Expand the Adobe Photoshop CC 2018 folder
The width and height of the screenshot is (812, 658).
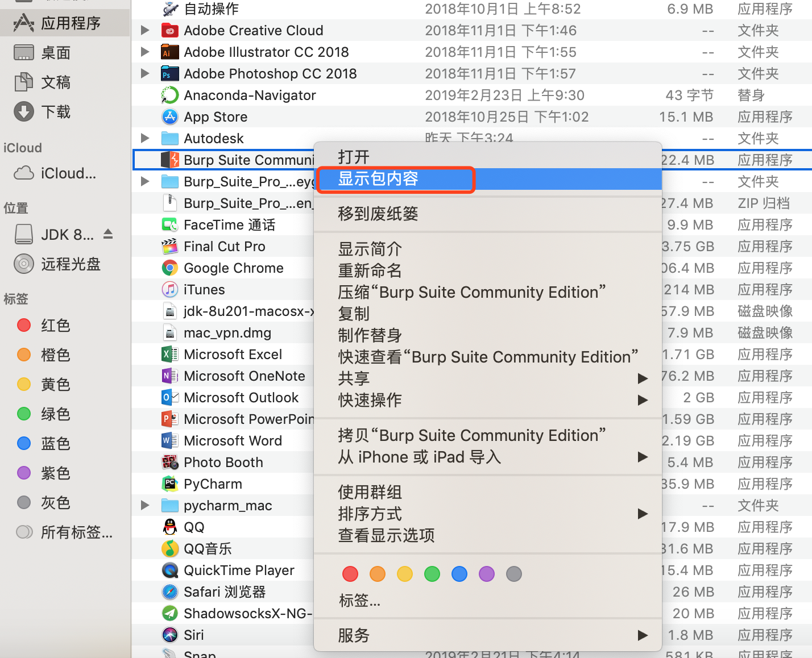[x=145, y=73]
